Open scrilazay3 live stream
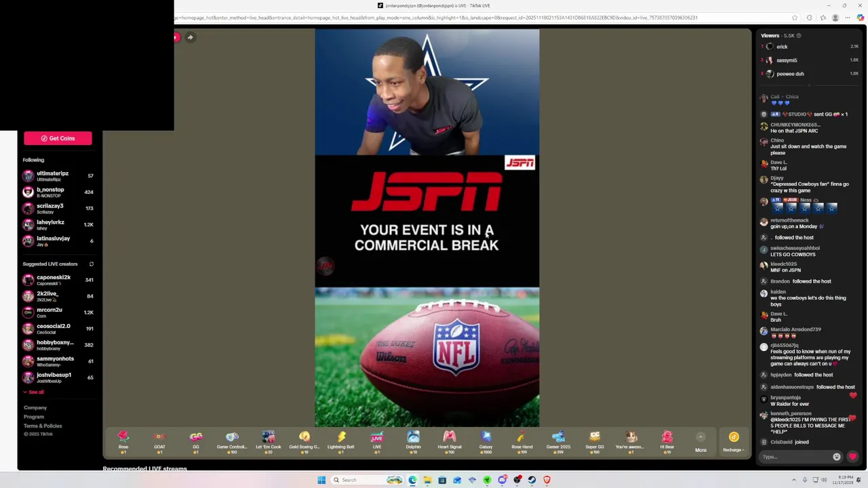Screen dimensions: 868x488 (58, 209)
